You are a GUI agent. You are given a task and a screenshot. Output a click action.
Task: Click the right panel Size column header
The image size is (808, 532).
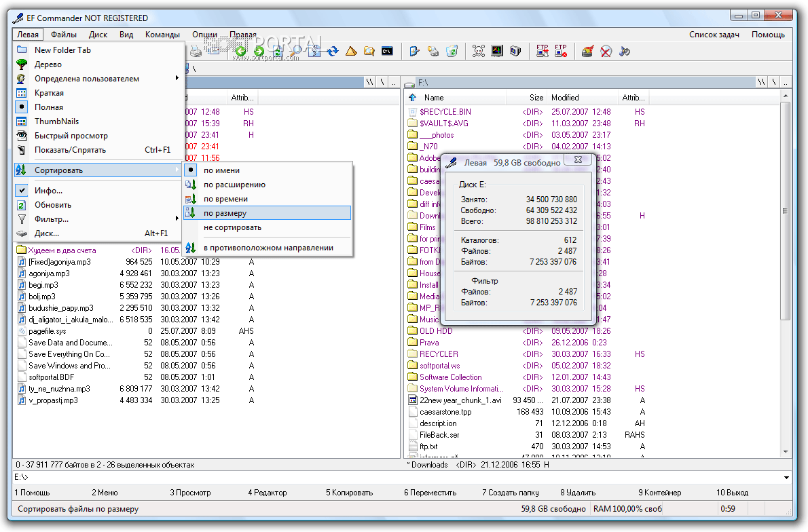[526, 97]
